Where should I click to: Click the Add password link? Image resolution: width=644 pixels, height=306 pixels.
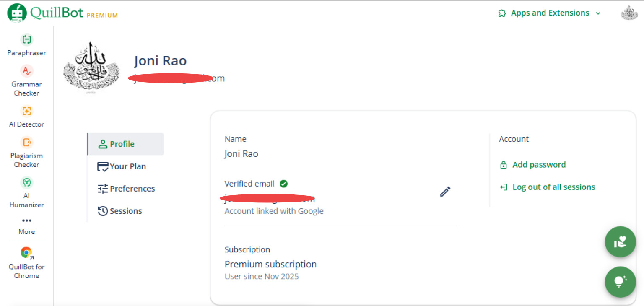[539, 165]
